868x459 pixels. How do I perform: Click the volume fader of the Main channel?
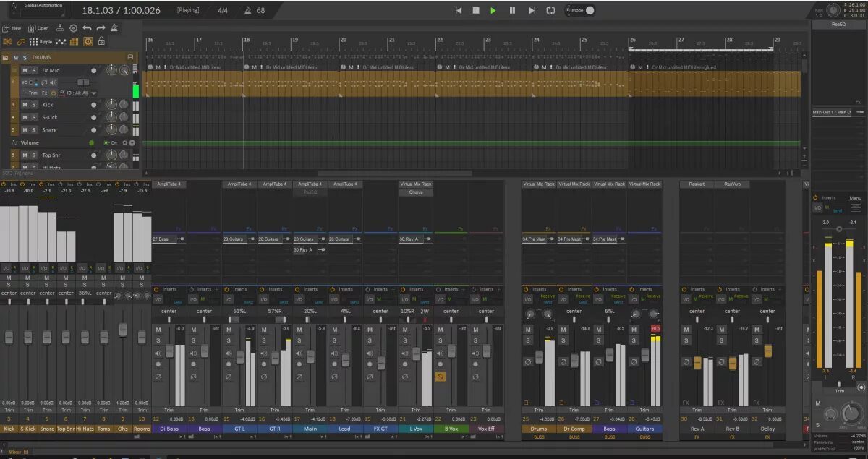coord(310,357)
